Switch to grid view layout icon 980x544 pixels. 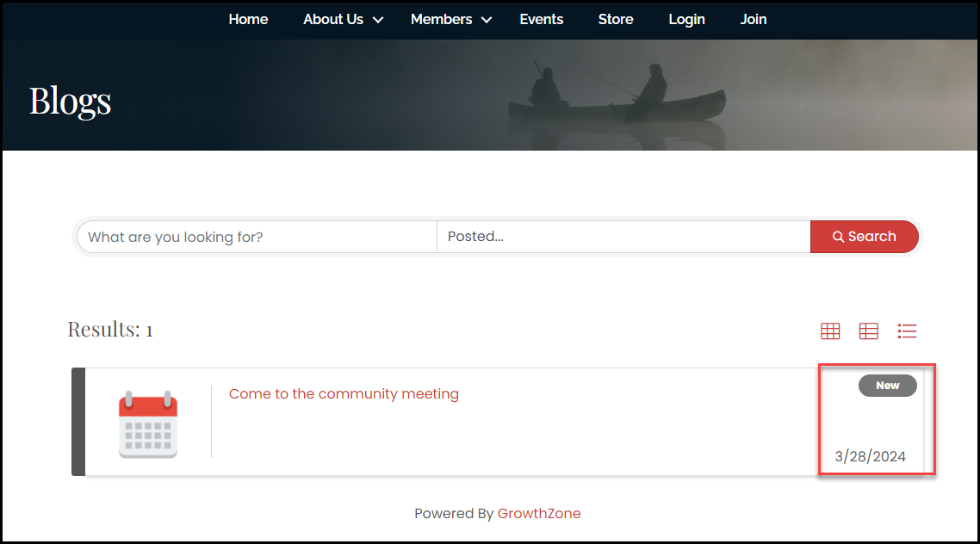coord(830,331)
